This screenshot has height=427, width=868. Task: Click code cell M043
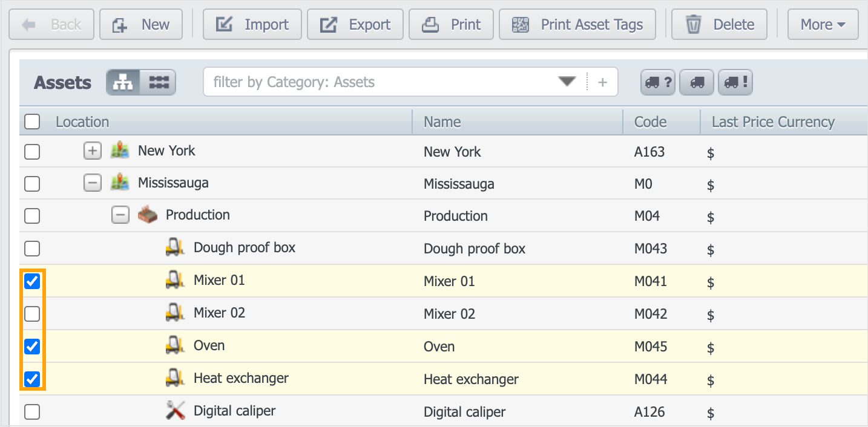coord(651,249)
